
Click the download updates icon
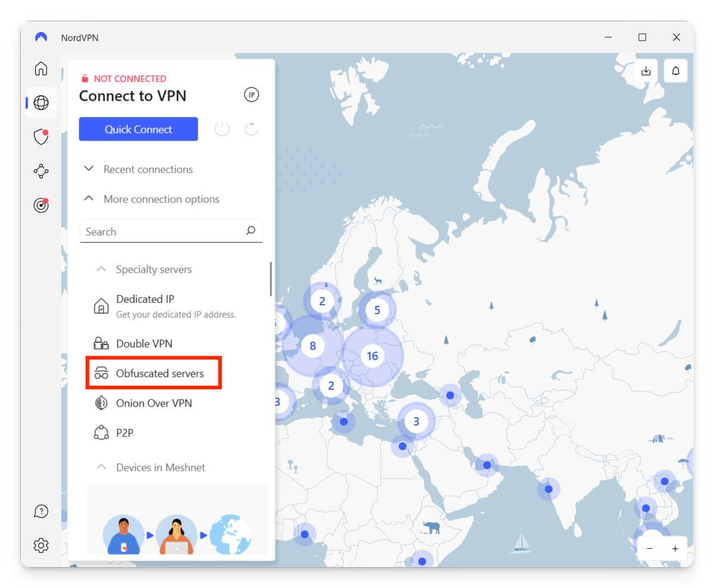[646, 71]
